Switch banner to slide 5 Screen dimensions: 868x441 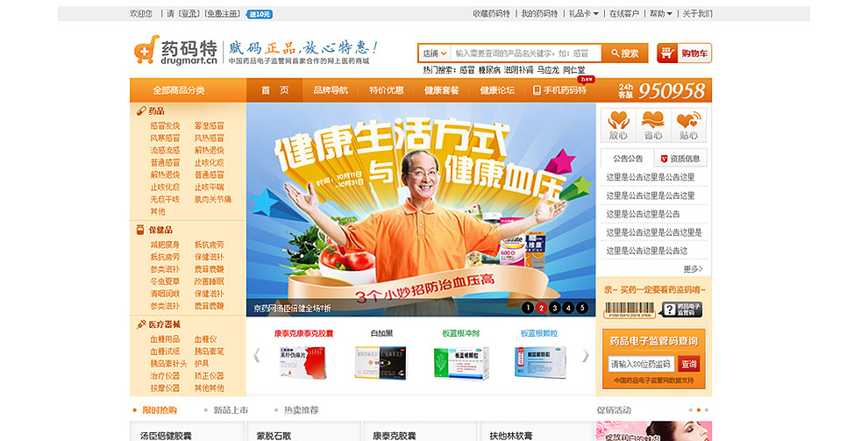point(582,308)
